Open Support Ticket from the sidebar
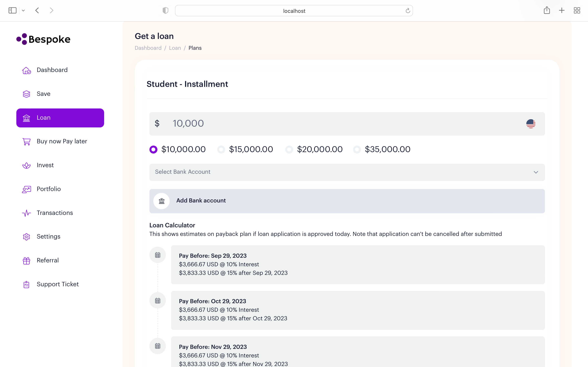The image size is (588, 367). pyautogui.click(x=58, y=284)
